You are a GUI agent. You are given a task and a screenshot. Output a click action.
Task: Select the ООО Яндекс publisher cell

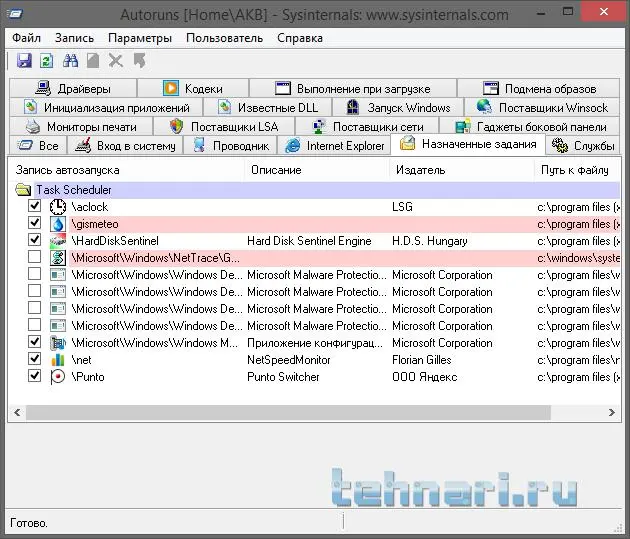pyautogui.click(x=425, y=377)
